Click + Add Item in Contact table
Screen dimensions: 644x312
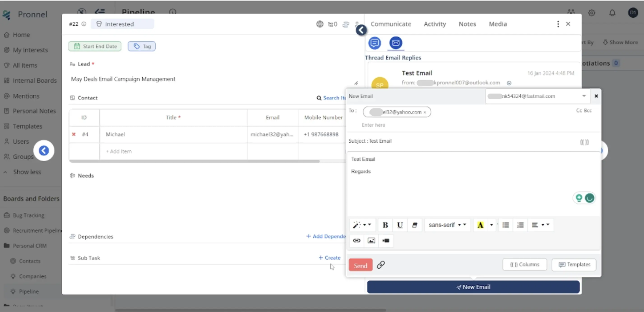point(119,151)
